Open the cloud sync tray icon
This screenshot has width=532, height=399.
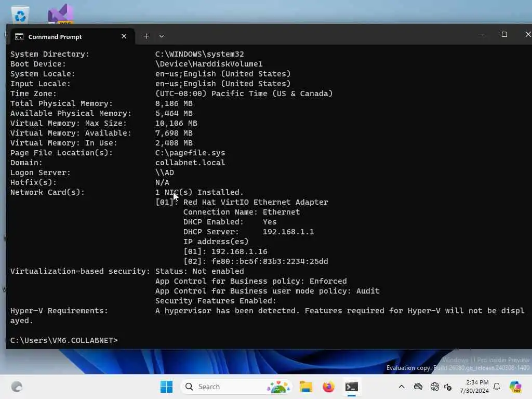(418, 387)
